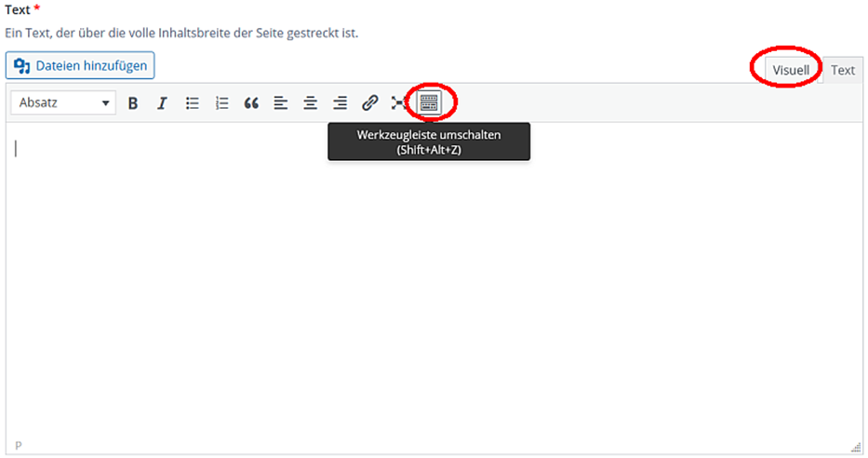Select the P element path in status bar
Image resolution: width=868 pixels, height=458 pixels.
(x=19, y=446)
